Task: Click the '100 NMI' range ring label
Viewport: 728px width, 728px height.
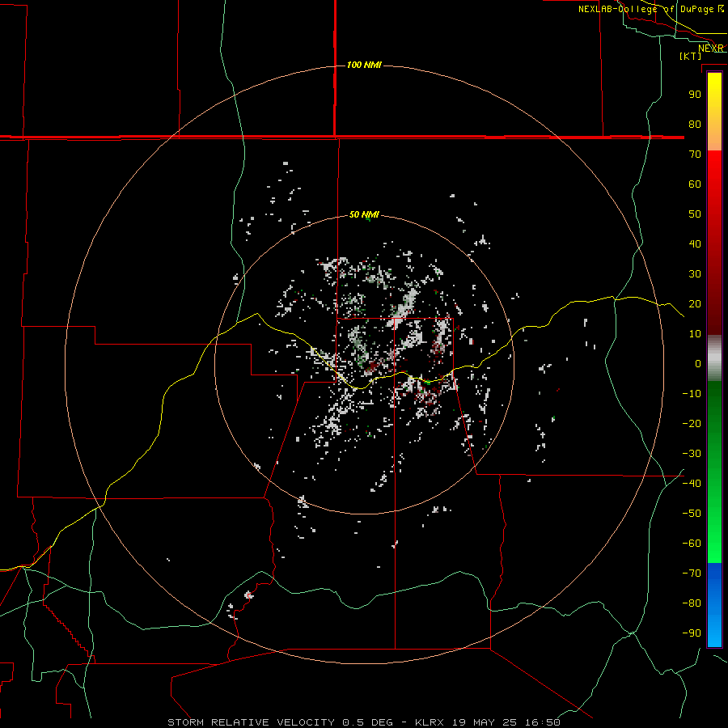Action: 364,65
